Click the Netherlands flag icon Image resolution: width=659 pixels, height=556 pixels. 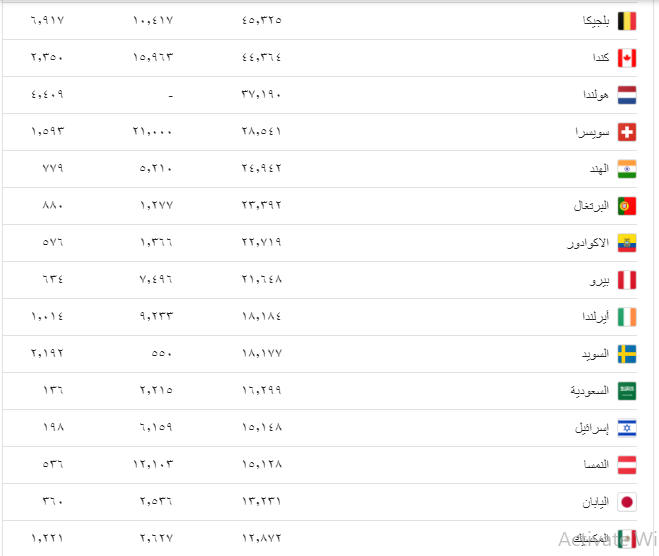coord(627,95)
